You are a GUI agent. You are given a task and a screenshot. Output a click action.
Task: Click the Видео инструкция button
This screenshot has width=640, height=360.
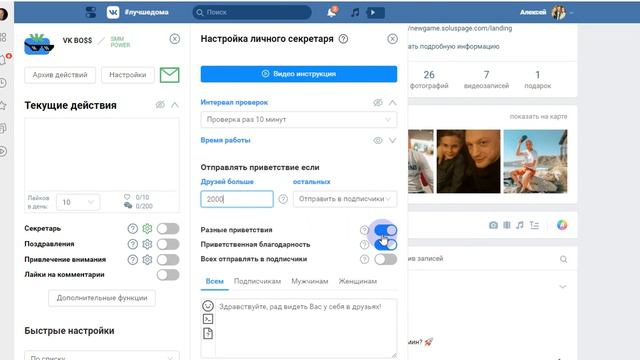[299, 74]
